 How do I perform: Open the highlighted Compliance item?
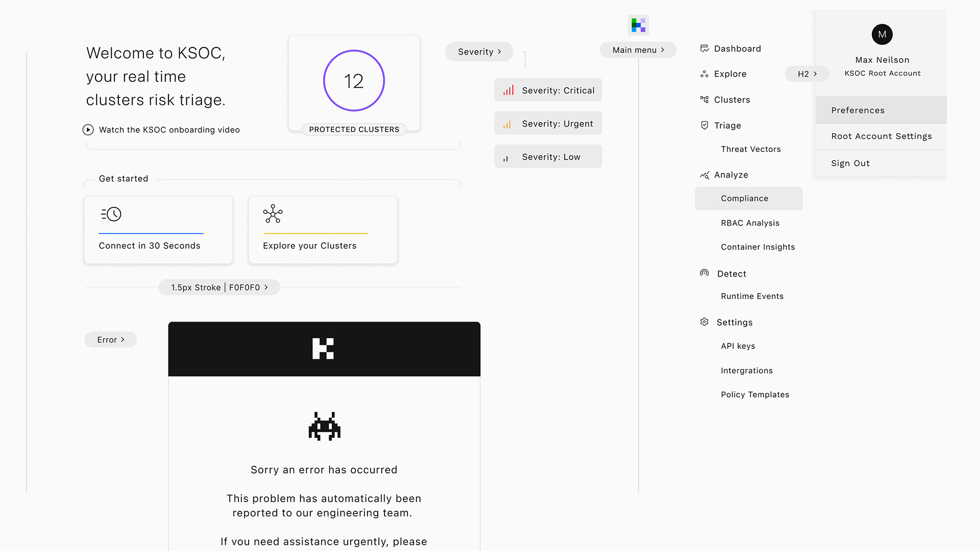pos(749,198)
